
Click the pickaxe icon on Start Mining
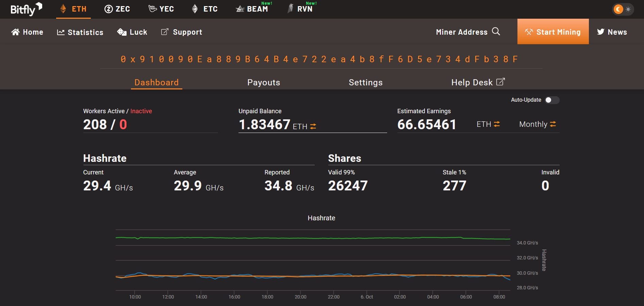pos(529,32)
